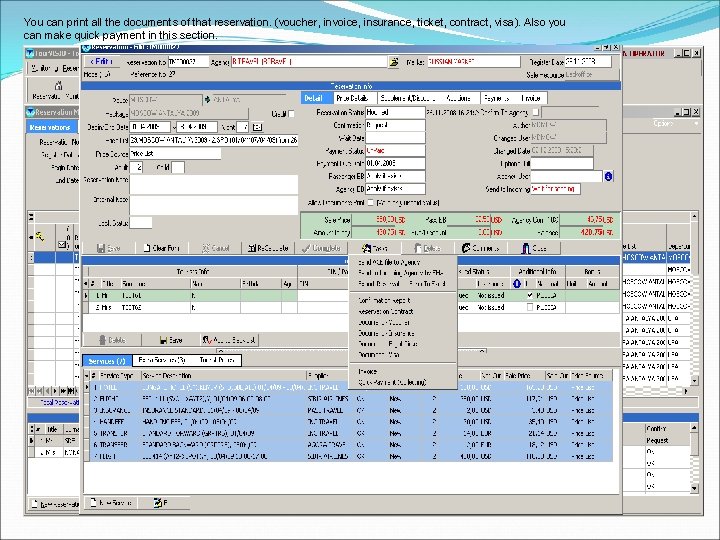Screen dimensions: 720x540
Task: Click the Price Source Price List field
Action: pyautogui.click(x=175, y=154)
